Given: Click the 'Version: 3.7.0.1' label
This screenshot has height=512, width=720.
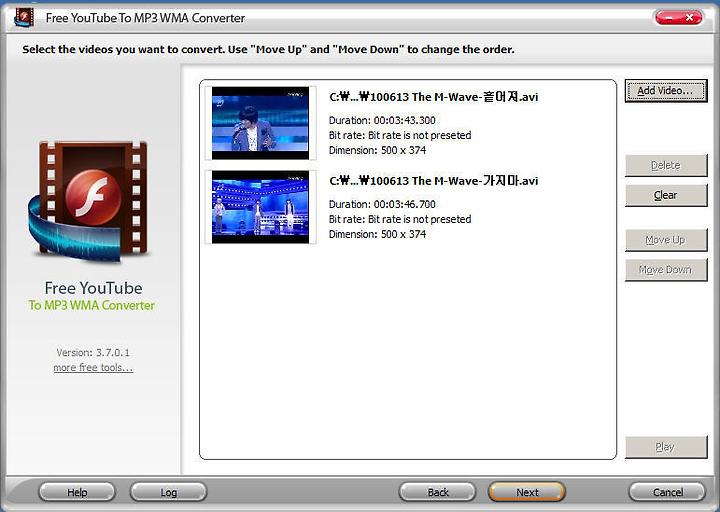Looking at the screenshot, I should [x=93, y=353].
